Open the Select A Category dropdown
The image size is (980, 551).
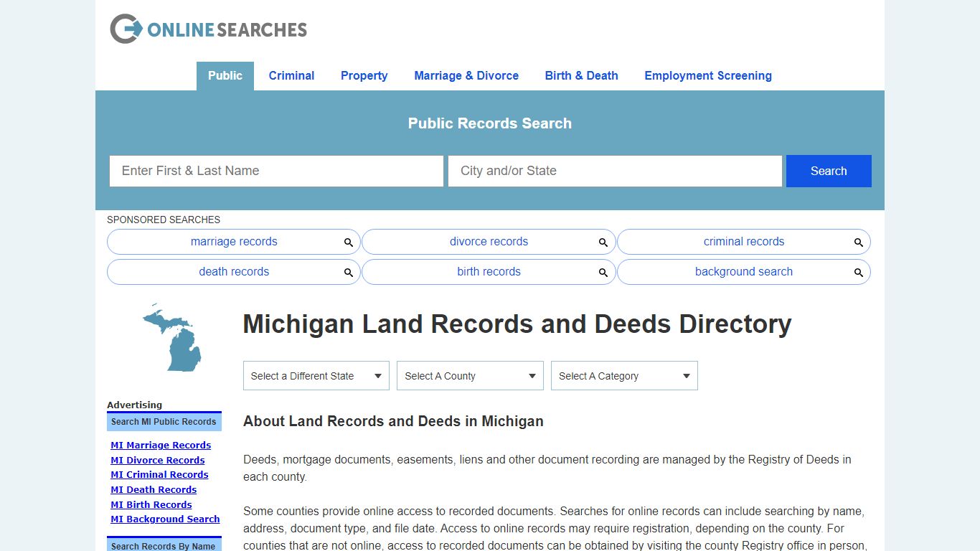[x=624, y=376]
